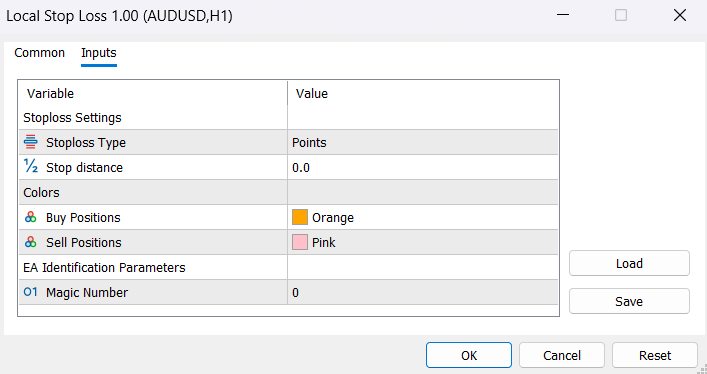Click the Magic Number integer icon
The image size is (707, 374).
click(x=31, y=292)
